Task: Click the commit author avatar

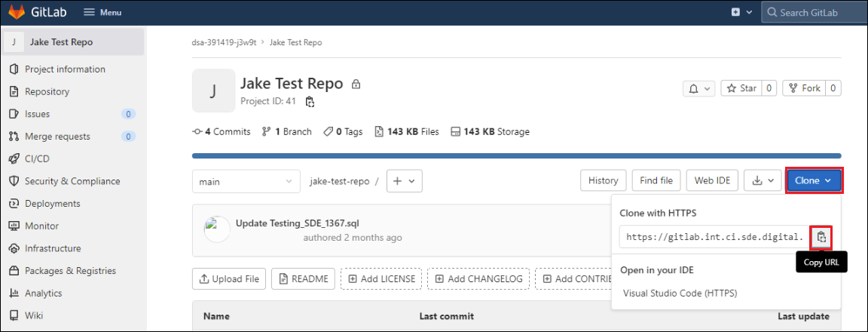Action: point(217,229)
